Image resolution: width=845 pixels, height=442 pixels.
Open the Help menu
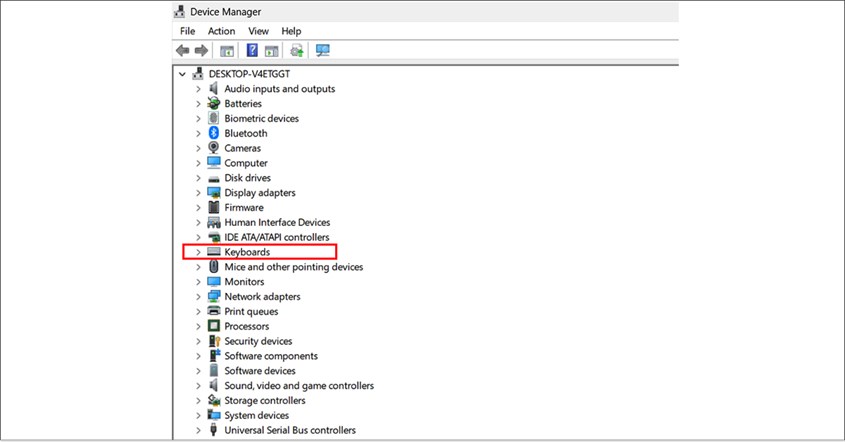pos(291,31)
